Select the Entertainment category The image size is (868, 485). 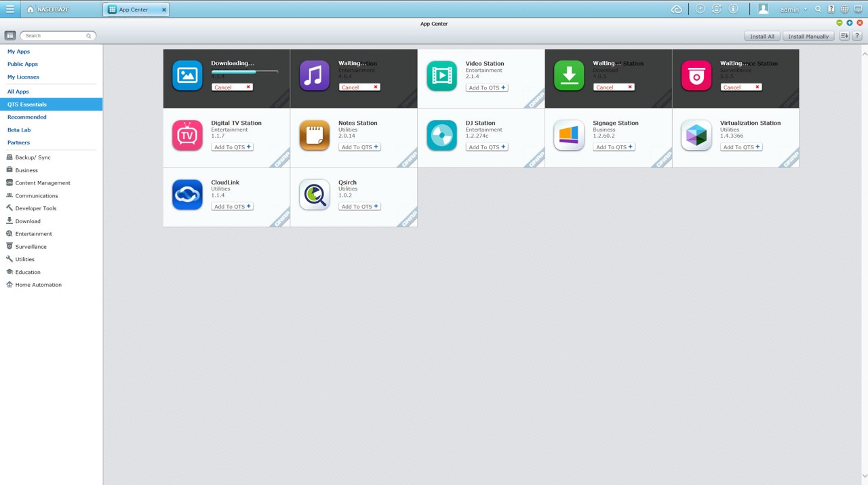coord(33,234)
